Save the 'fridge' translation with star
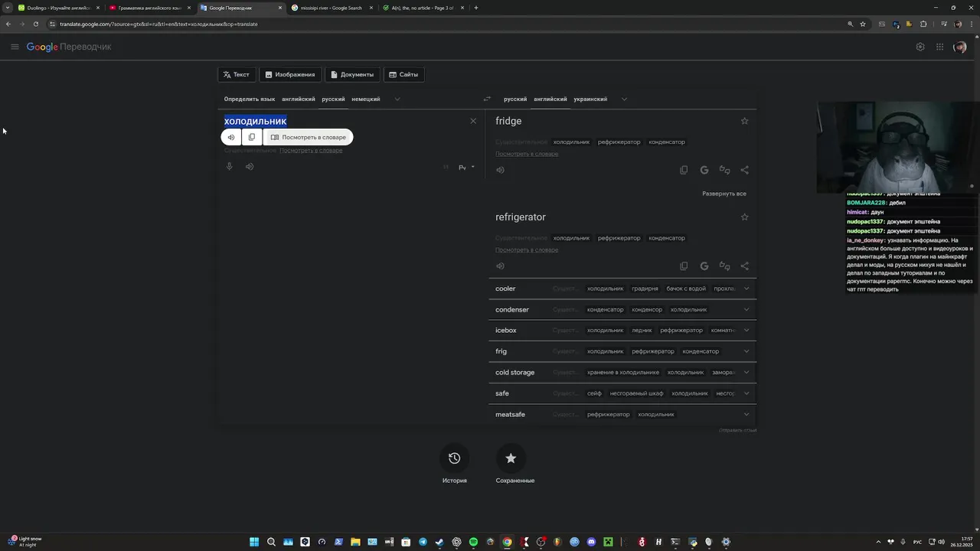Screen dimensions: 980x551 tap(744, 121)
